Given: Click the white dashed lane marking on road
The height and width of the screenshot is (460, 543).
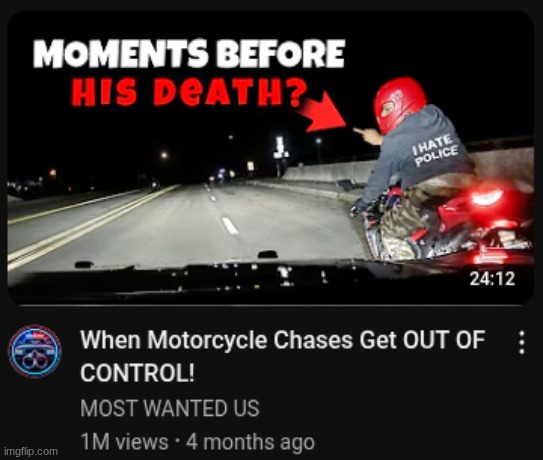Looking at the screenshot, I should click(230, 225).
